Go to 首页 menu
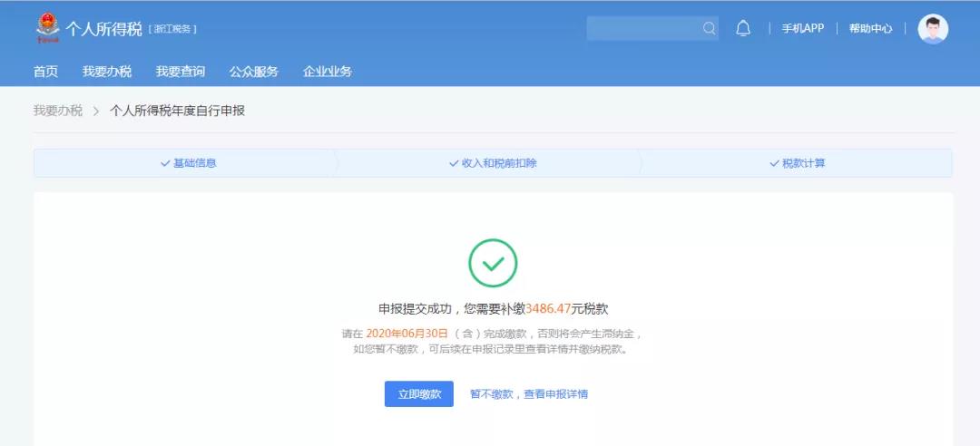 [45, 72]
